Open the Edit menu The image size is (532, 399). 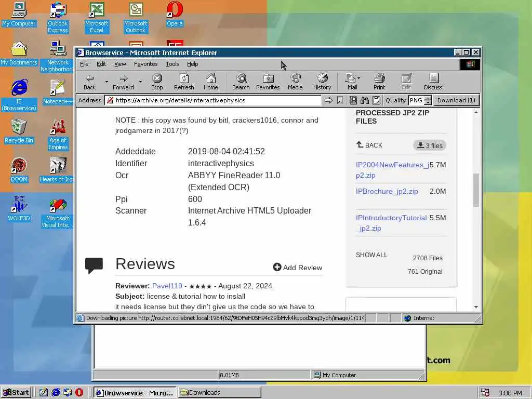click(x=101, y=64)
